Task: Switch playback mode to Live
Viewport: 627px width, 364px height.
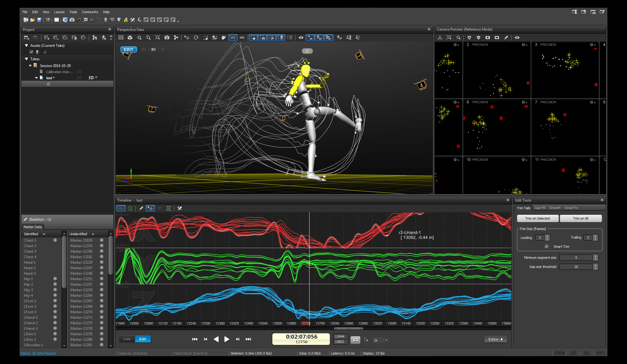Action: click(x=127, y=339)
